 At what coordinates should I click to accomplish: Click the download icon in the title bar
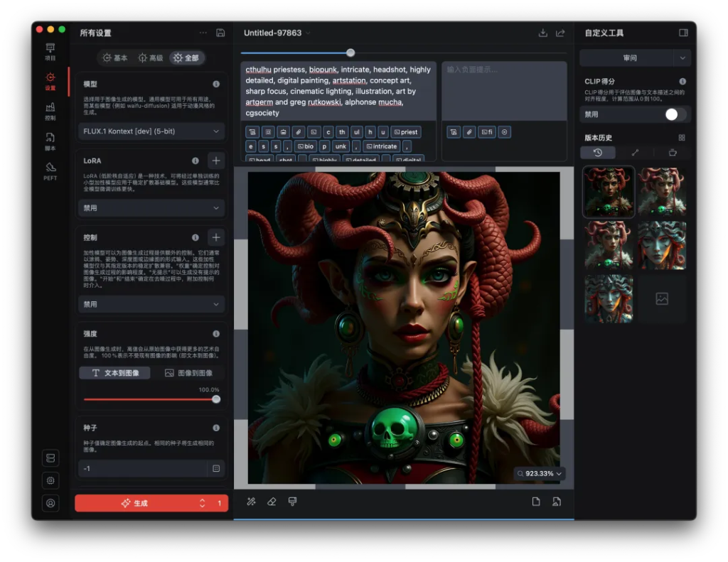coord(542,33)
